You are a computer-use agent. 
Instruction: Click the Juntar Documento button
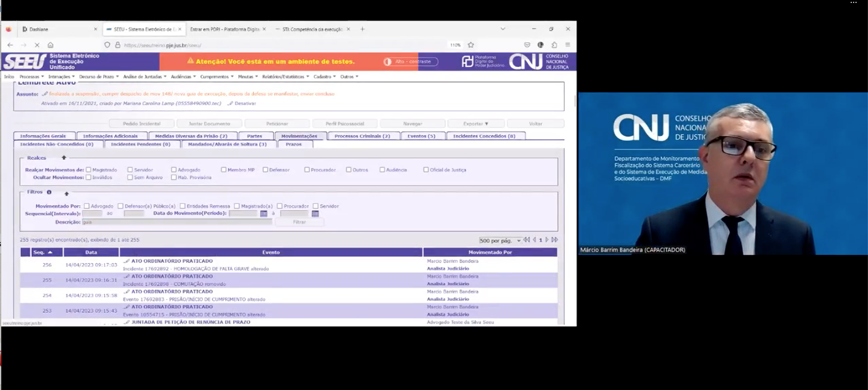click(210, 124)
